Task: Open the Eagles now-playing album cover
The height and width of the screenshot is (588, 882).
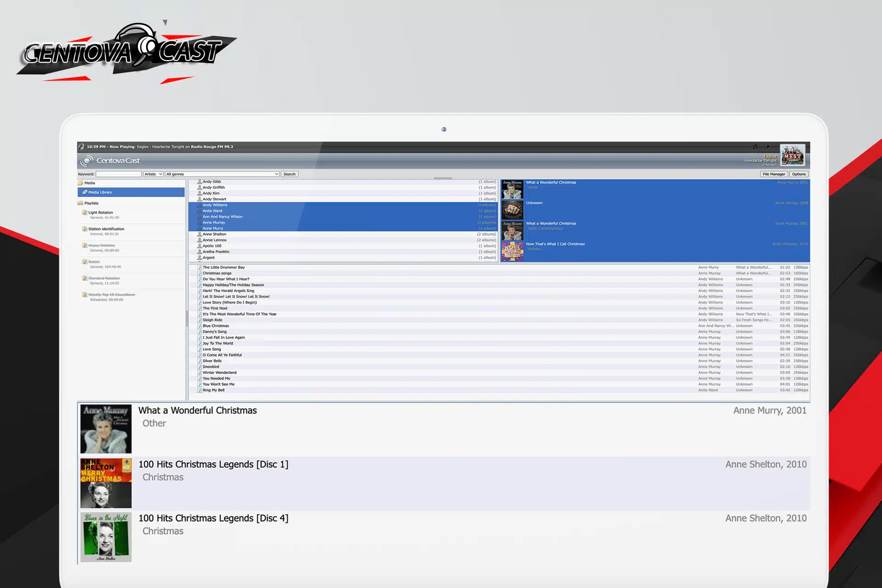Action: (792, 156)
